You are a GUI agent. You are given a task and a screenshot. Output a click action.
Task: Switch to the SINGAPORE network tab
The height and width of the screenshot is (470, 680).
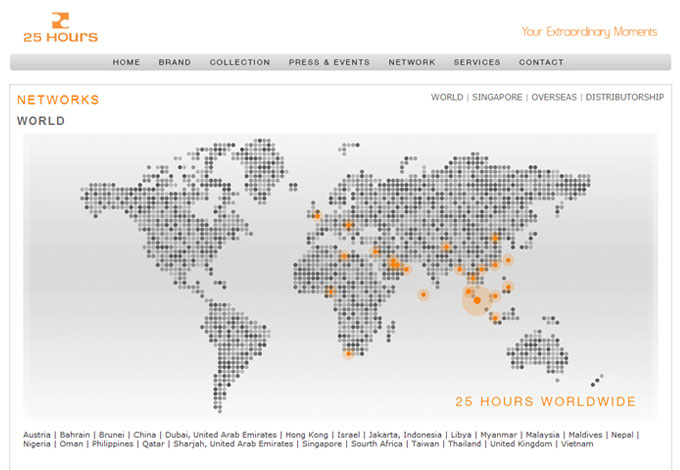pos(497,98)
